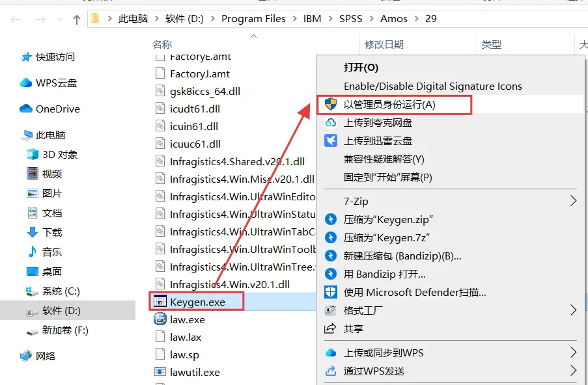Screen dimensions: 588x385
Task: Click the law.sp file icon
Action: pyautogui.click(x=160, y=354)
